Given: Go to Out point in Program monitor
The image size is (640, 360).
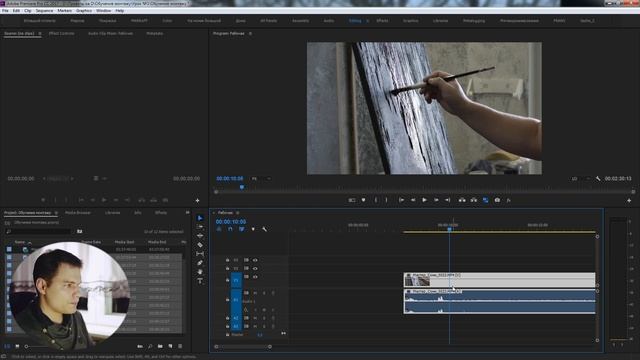Looking at the screenshot, I should pyautogui.click(x=447, y=200).
